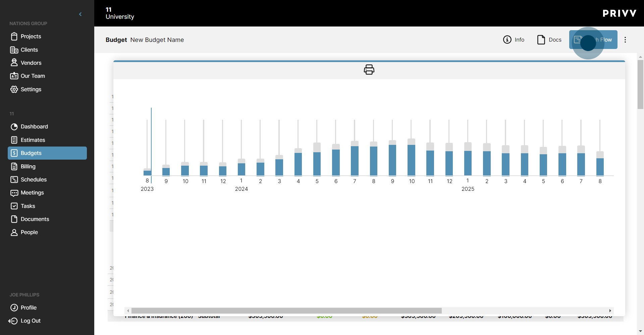This screenshot has height=335, width=644.
Task: Click the right arrow of chart scrollbar
Action: [610, 311]
